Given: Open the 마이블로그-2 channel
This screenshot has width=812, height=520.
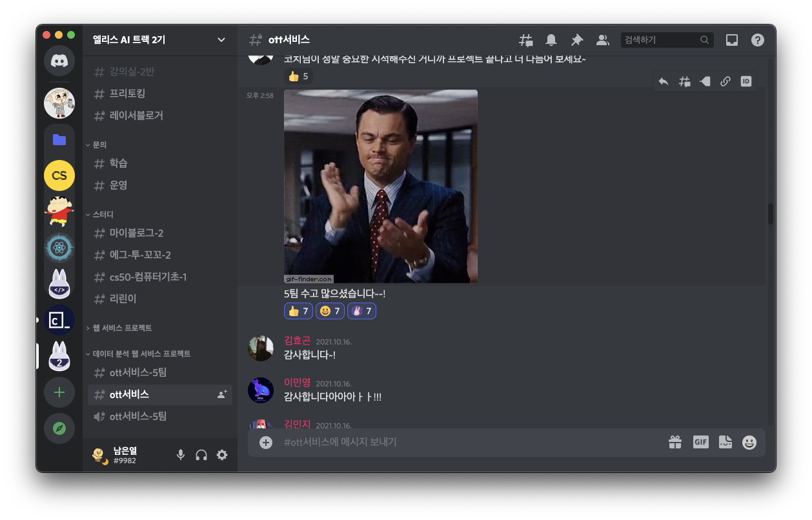Looking at the screenshot, I should click(159, 233).
